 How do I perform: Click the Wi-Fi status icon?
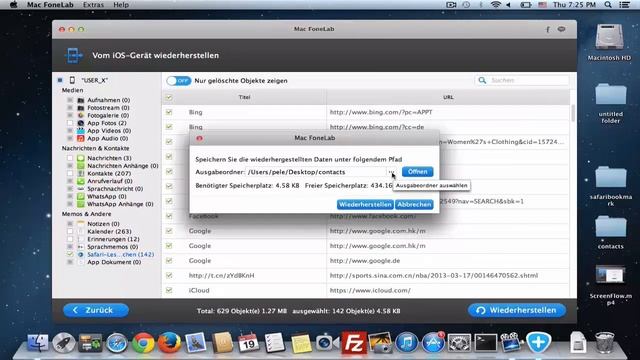496,5
